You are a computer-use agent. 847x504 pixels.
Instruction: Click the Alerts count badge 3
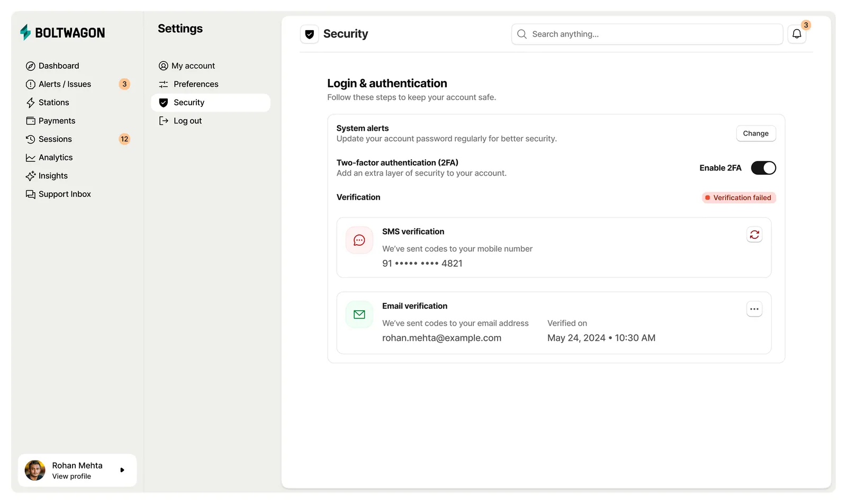[x=124, y=84]
